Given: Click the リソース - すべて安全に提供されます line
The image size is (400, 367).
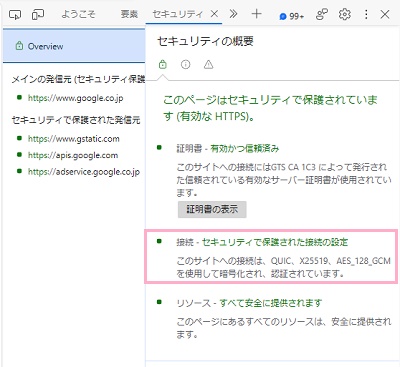Looking at the screenshot, I should point(249,303).
